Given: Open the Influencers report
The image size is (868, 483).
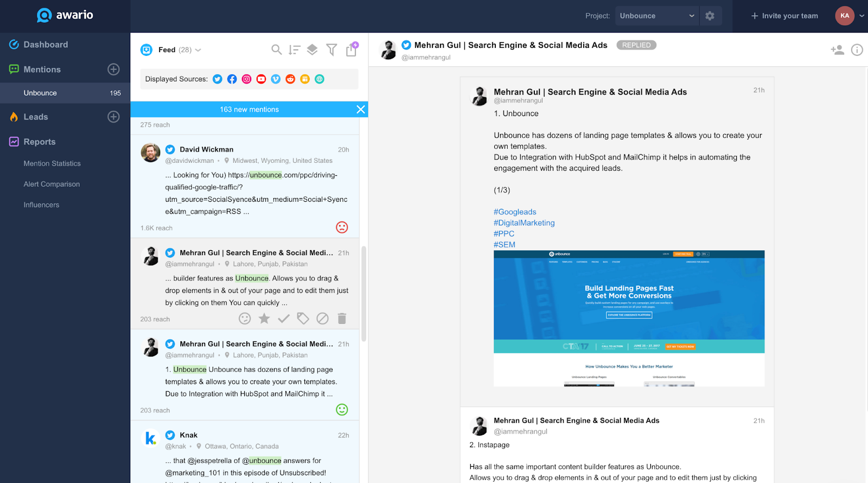Looking at the screenshot, I should coord(41,205).
